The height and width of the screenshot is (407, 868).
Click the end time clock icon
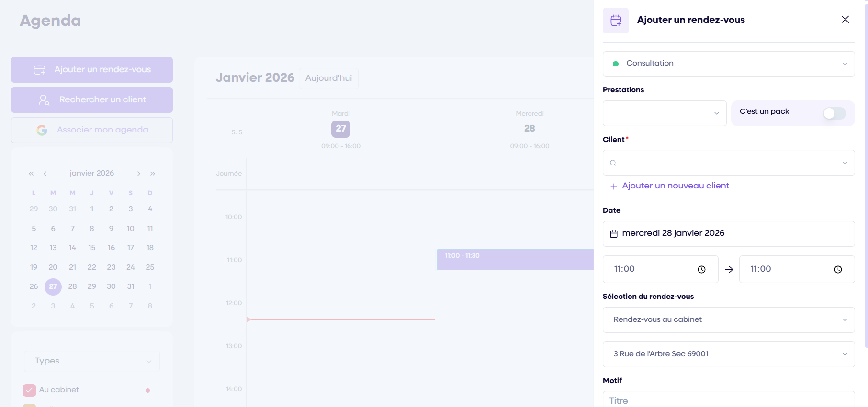coord(837,269)
